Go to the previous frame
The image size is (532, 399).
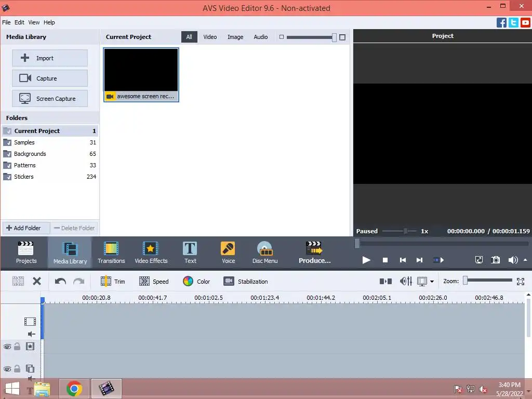pos(403,260)
